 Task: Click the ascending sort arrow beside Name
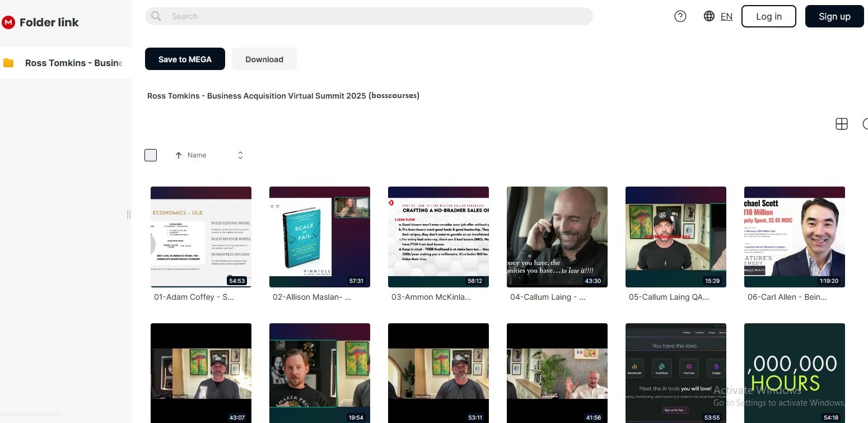(x=179, y=155)
